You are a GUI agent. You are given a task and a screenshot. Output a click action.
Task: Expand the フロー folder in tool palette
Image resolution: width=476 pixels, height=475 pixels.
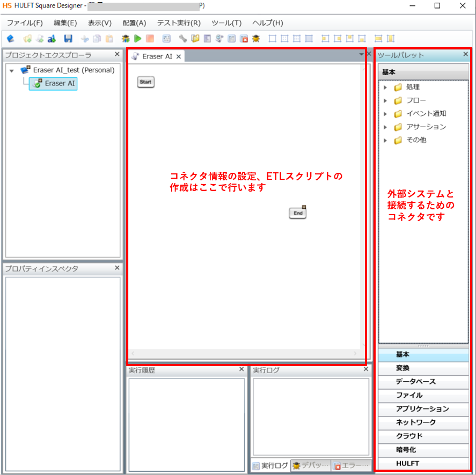385,100
